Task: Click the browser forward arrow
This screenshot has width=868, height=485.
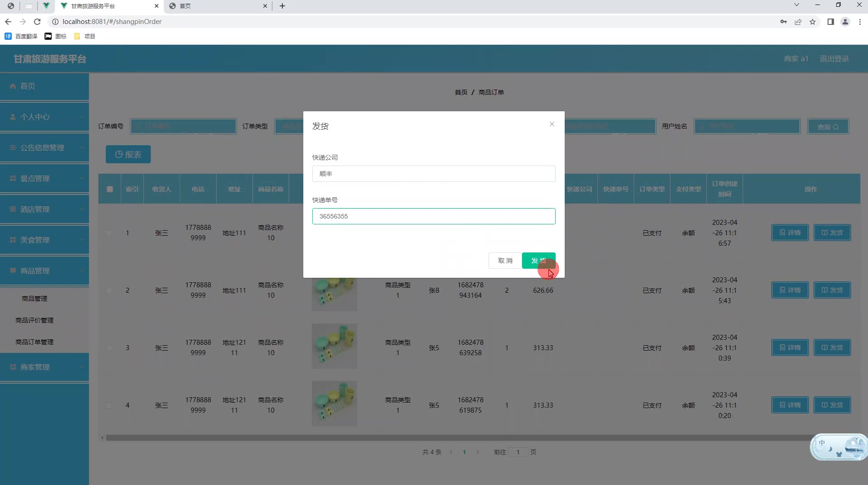Action: click(23, 22)
